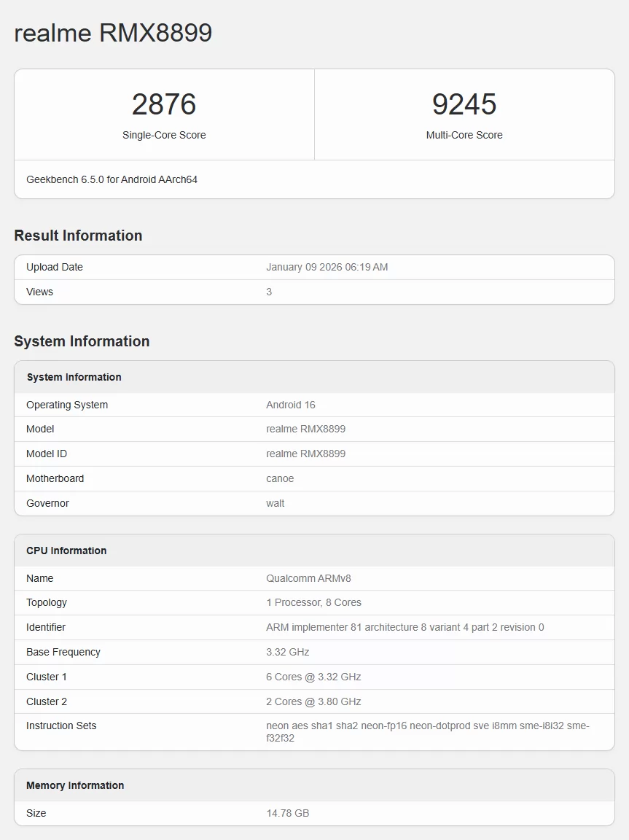Click the Cluster 2 row at 3.80 GHz

pos(313,701)
